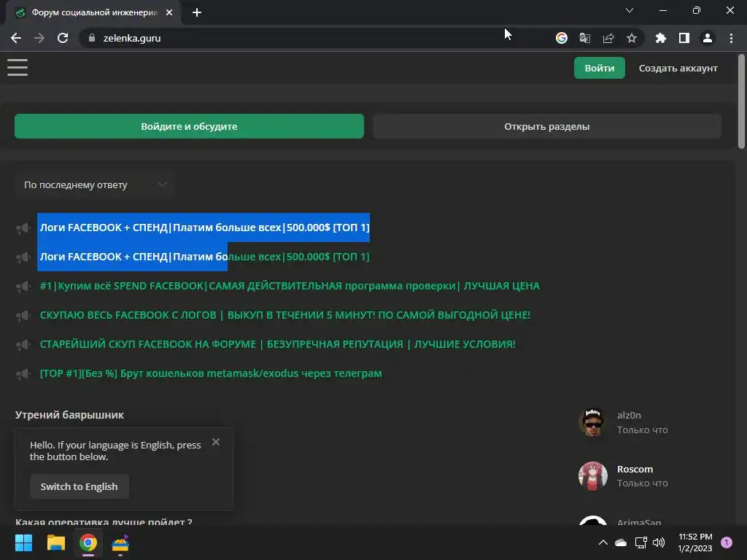Open СТАРЕЙШИЙ СКУП FACEBOOK НА ФОРУМЕ thread
This screenshot has width=747, height=560.
[x=277, y=344]
